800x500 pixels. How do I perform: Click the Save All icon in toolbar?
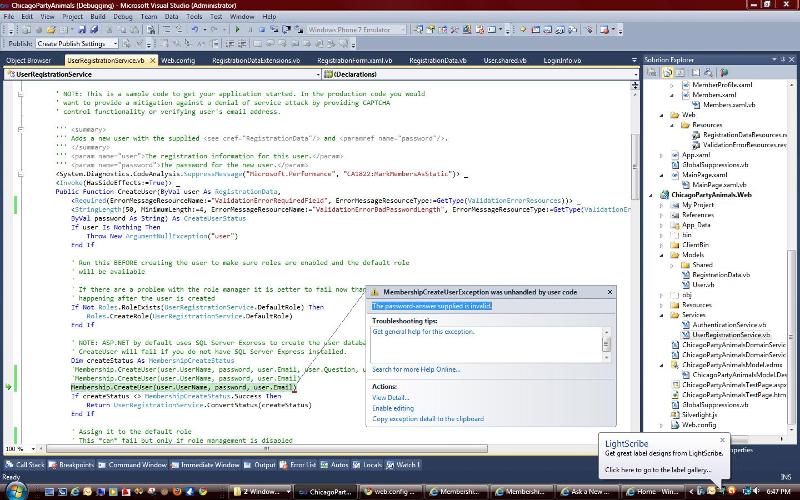[x=94, y=30]
